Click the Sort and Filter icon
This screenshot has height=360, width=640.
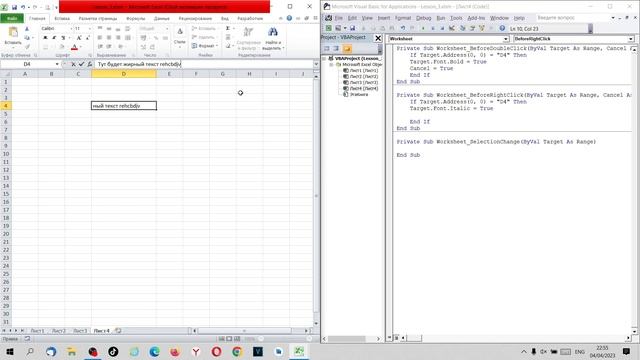point(248,32)
